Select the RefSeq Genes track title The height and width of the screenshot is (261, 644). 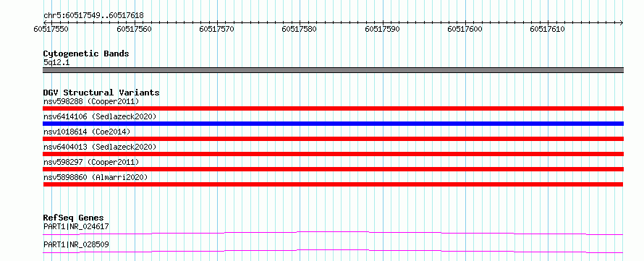(74, 218)
